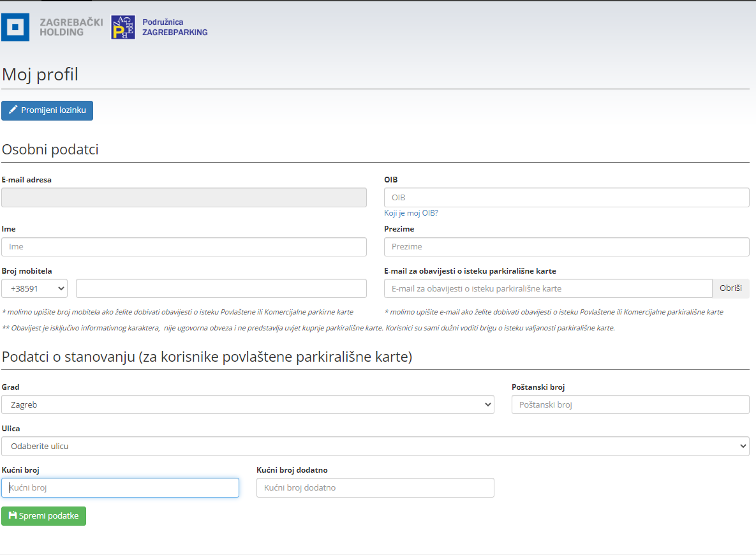The width and height of the screenshot is (756, 555).
Task: Expand the 'Odaberite ulicu' street dropdown
Action: 375,446
